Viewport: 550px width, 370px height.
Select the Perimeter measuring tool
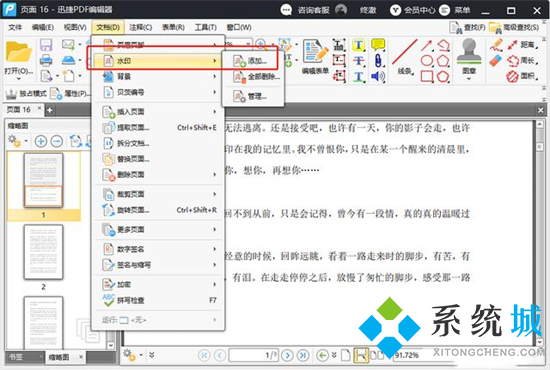[x=523, y=61]
